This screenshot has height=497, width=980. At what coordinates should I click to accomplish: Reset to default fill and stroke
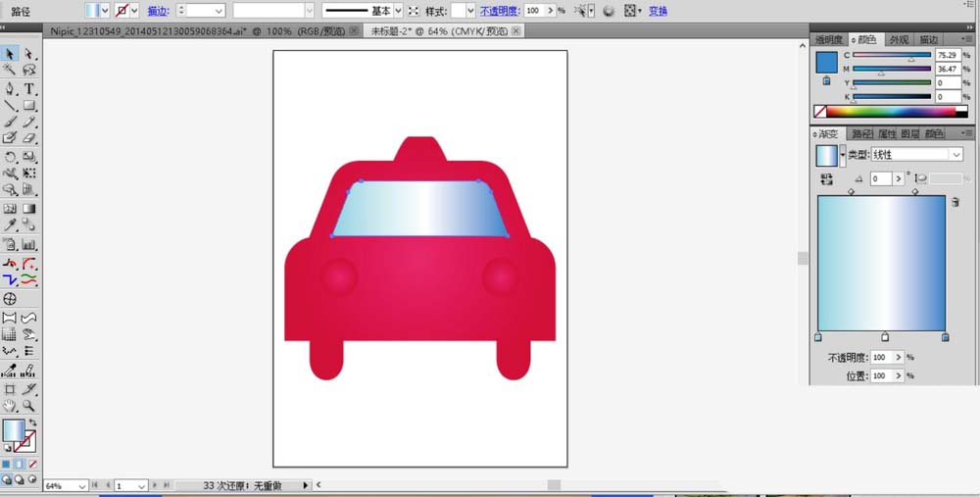7,448
